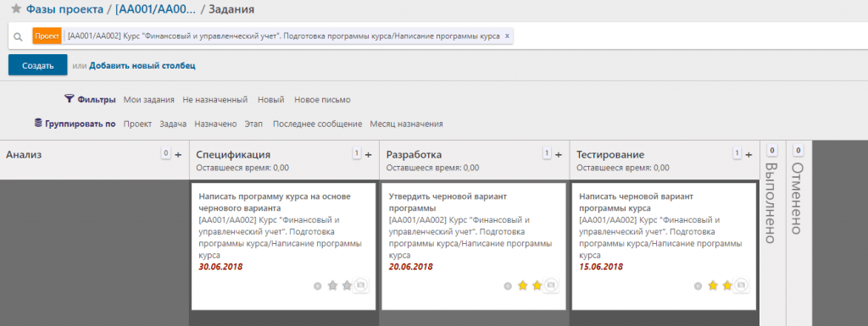Apply the Новый filter
The height and width of the screenshot is (326, 868).
click(x=270, y=100)
